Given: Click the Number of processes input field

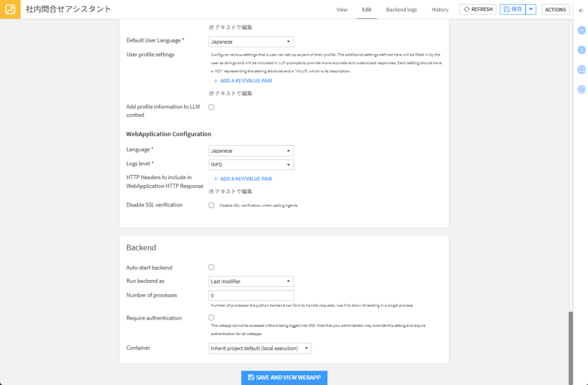Looking at the screenshot, I should click(x=251, y=295).
